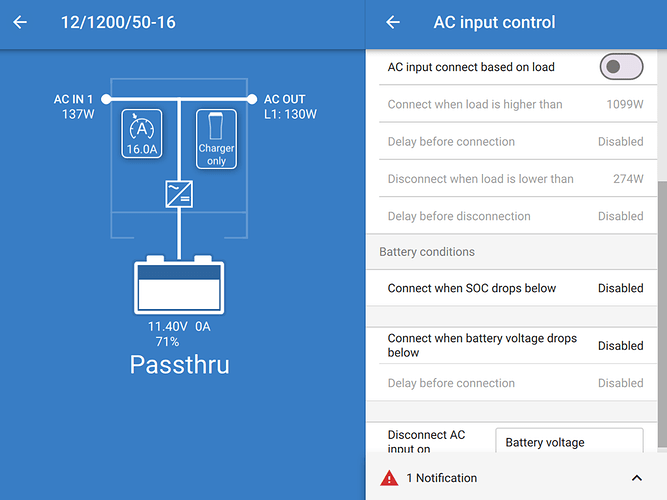Open Delay before disconnection setting

[x=514, y=216]
